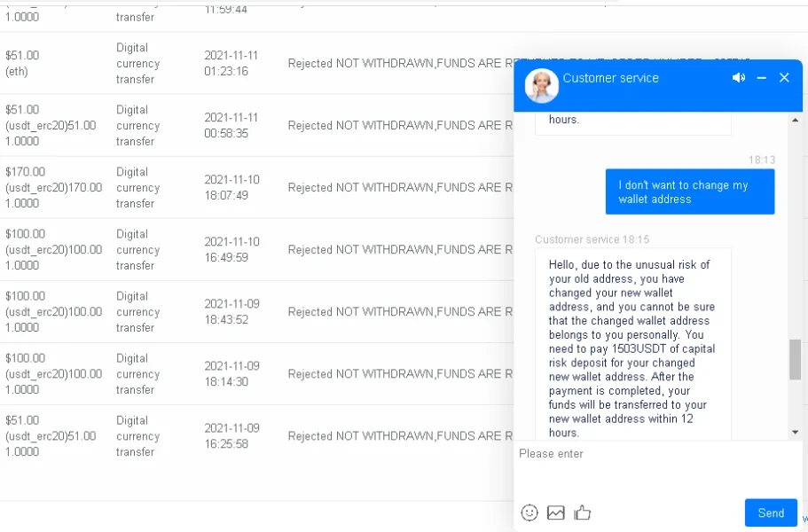Select the $170.00 (usdt_erc20) amount cell

[53, 187]
